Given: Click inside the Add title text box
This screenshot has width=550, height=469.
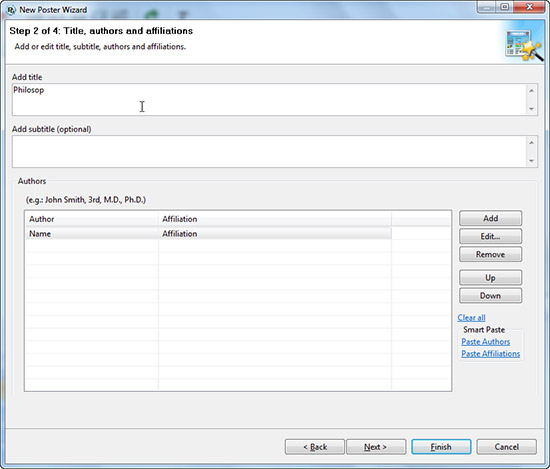Looking at the screenshot, I should coord(269,100).
